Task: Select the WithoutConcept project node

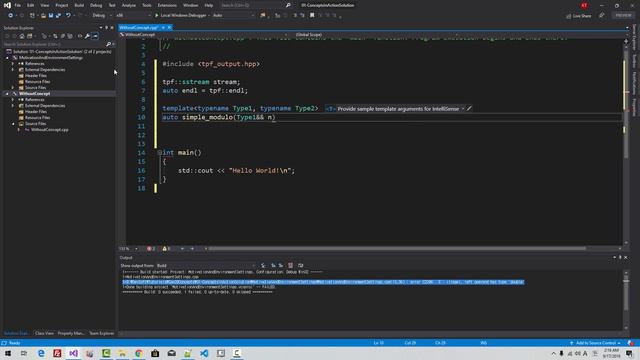Action: (34, 93)
